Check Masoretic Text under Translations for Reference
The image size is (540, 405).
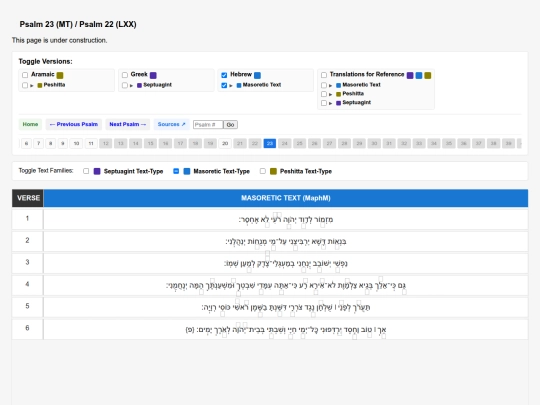(x=324, y=85)
